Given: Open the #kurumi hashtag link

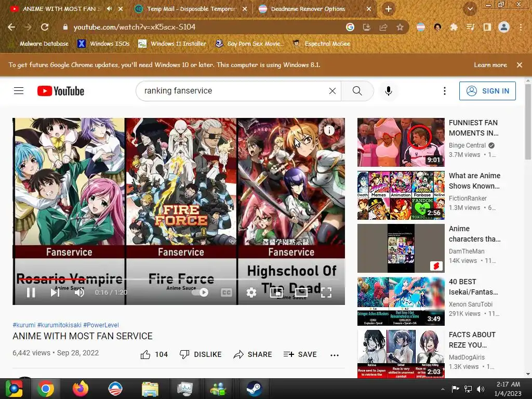Looking at the screenshot, I should (x=24, y=325).
